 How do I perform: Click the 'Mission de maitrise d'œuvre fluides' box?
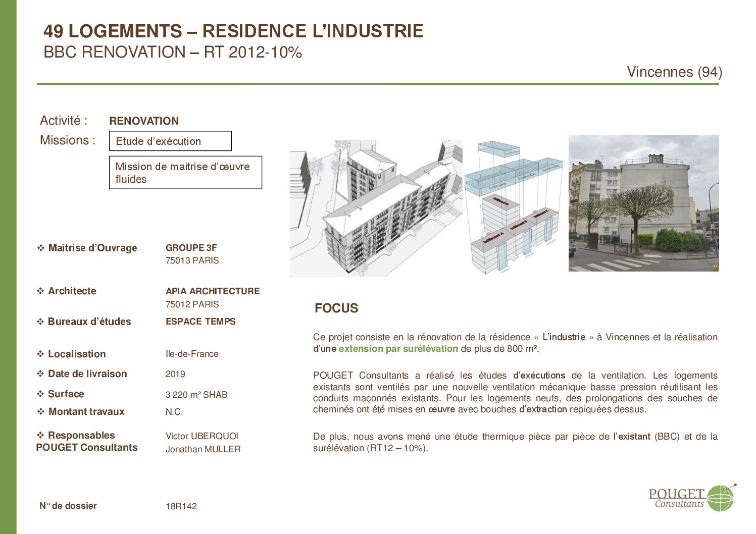pos(185,173)
